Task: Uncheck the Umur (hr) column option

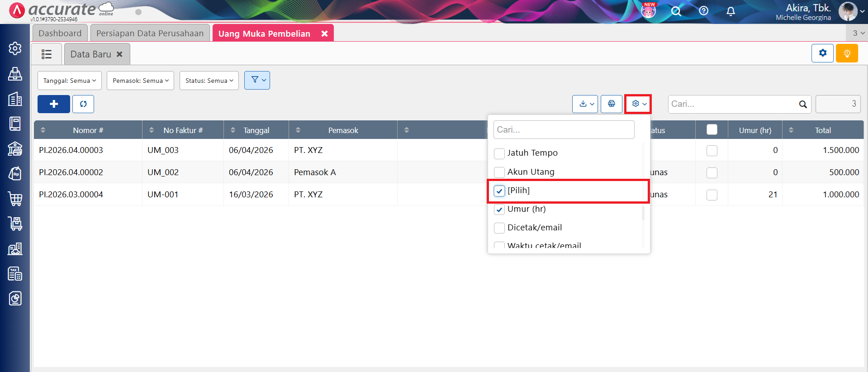Action: pyautogui.click(x=499, y=210)
